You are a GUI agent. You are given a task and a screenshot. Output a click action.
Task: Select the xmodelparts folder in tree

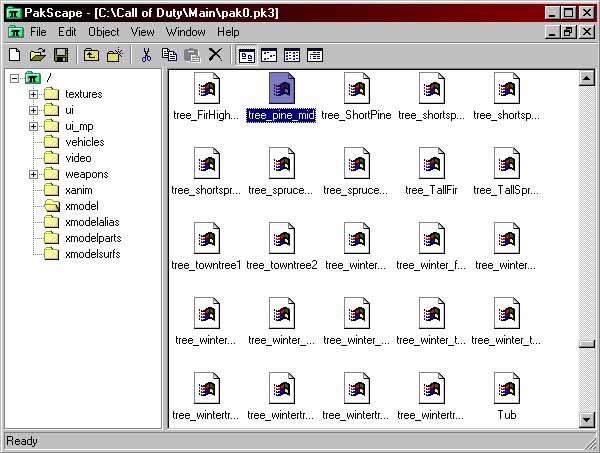point(92,238)
